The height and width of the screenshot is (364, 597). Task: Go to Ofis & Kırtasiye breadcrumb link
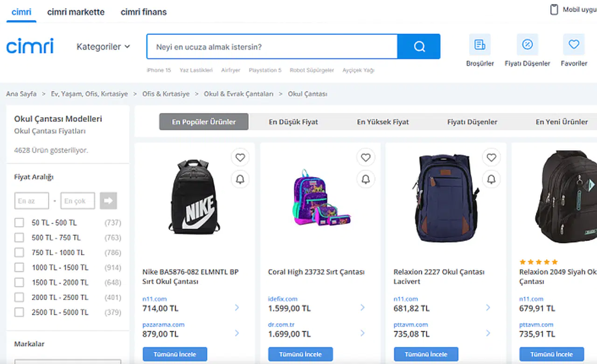click(x=166, y=94)
